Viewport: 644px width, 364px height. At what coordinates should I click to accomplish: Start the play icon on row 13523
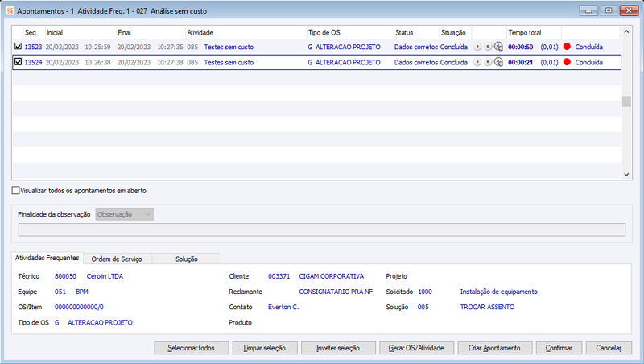tap(477, 47)
